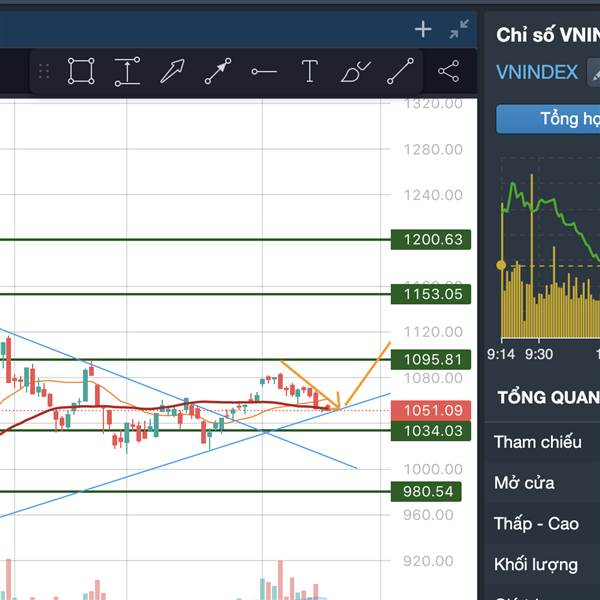
Task: Click the 960.00 axis price label
Action: (x=428, y=515)
